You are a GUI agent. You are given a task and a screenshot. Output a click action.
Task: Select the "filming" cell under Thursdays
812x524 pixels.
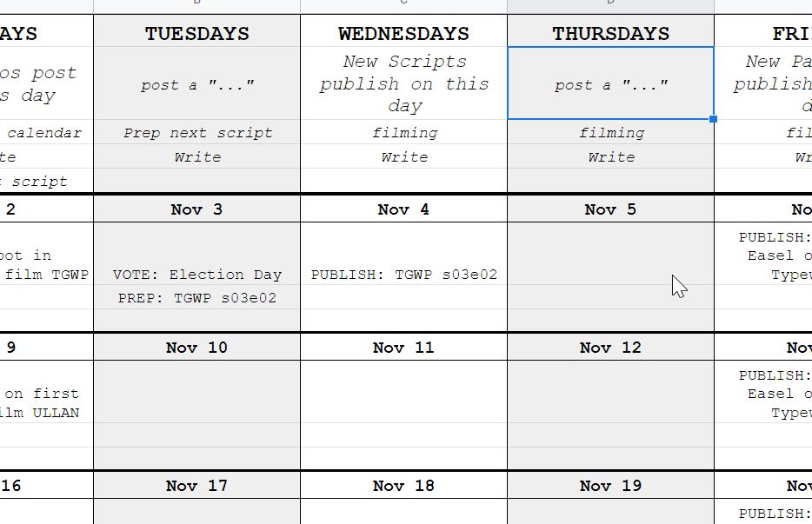(611, 133)
